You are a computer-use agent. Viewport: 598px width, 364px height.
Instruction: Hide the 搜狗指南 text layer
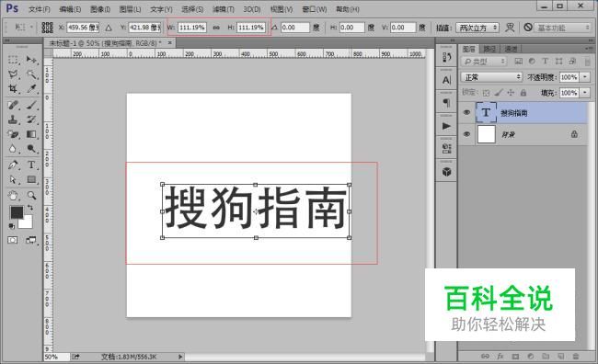pyautogui.click(x=466, y=112)
